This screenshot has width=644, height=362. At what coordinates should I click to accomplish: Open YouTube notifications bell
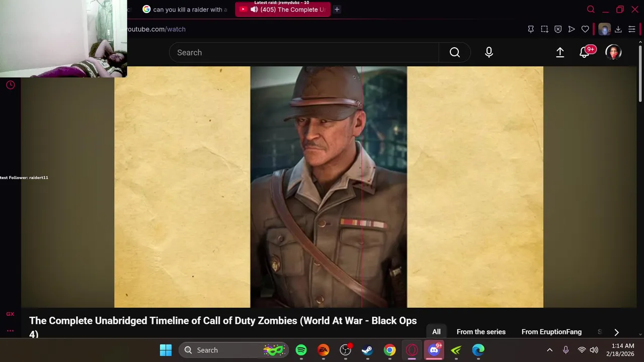585,52
